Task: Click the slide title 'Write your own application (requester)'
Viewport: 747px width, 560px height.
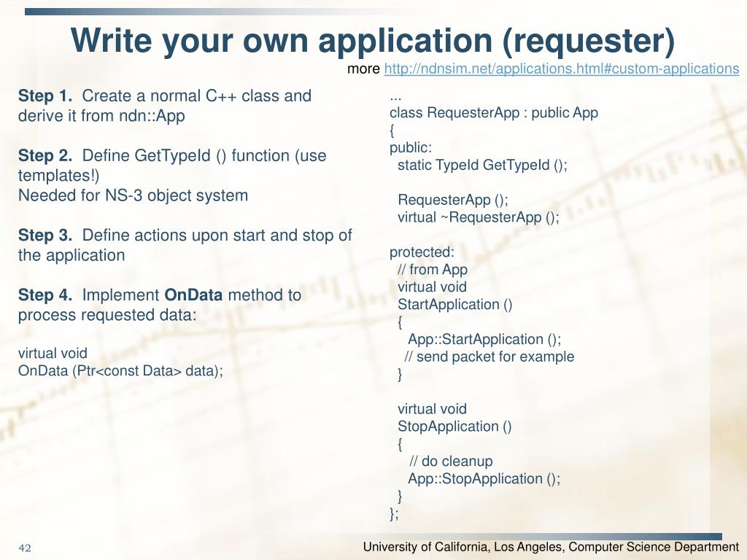Action: (373, 41)
